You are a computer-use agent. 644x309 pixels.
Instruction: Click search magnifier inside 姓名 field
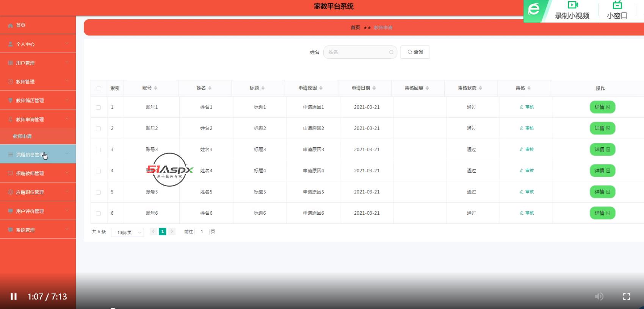(391, 52)
